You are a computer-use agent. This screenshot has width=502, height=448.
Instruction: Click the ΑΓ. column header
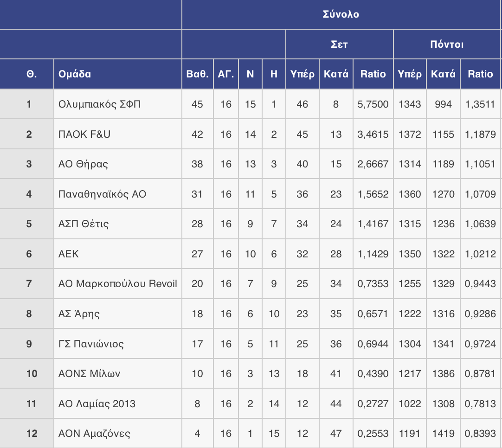coord(225,74)
